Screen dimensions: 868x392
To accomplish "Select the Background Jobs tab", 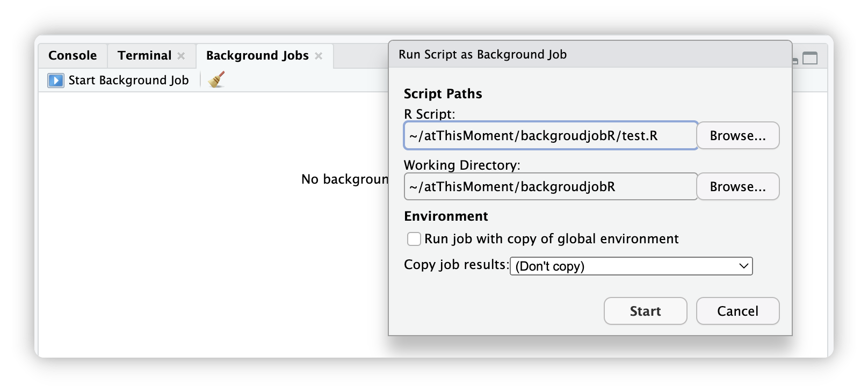I will (x=257, y=56).
